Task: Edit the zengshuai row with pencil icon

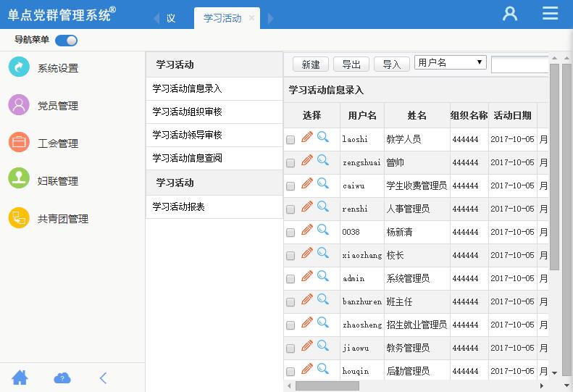Action: (x=307, y=160)
